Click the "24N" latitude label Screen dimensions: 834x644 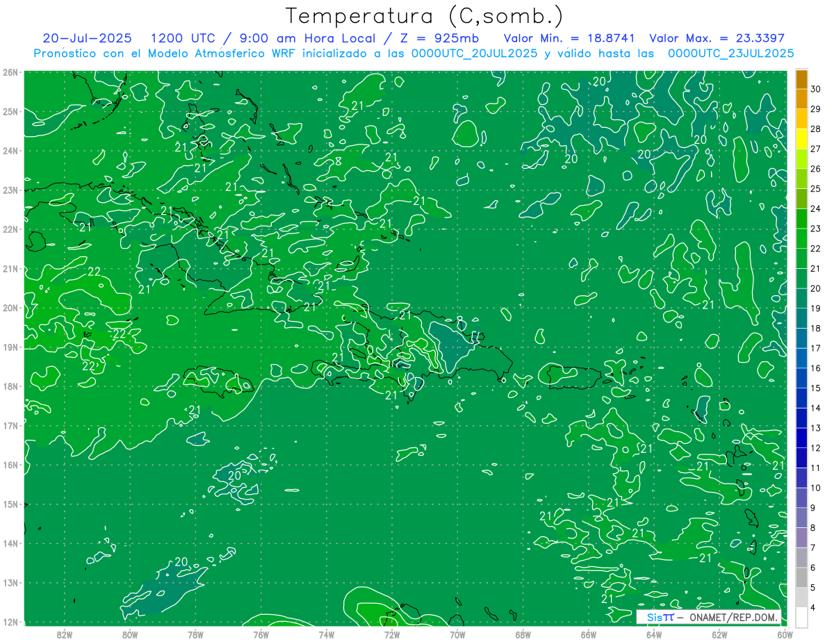pos(10,151)
